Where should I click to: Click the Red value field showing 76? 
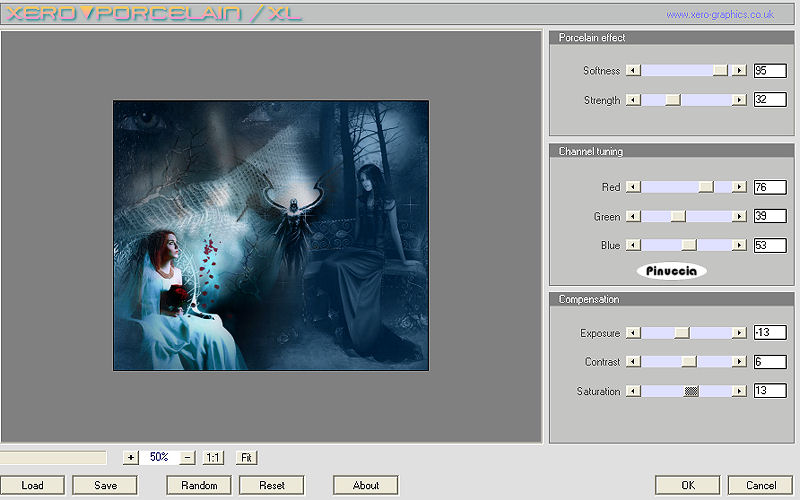(x=770, y=187)
